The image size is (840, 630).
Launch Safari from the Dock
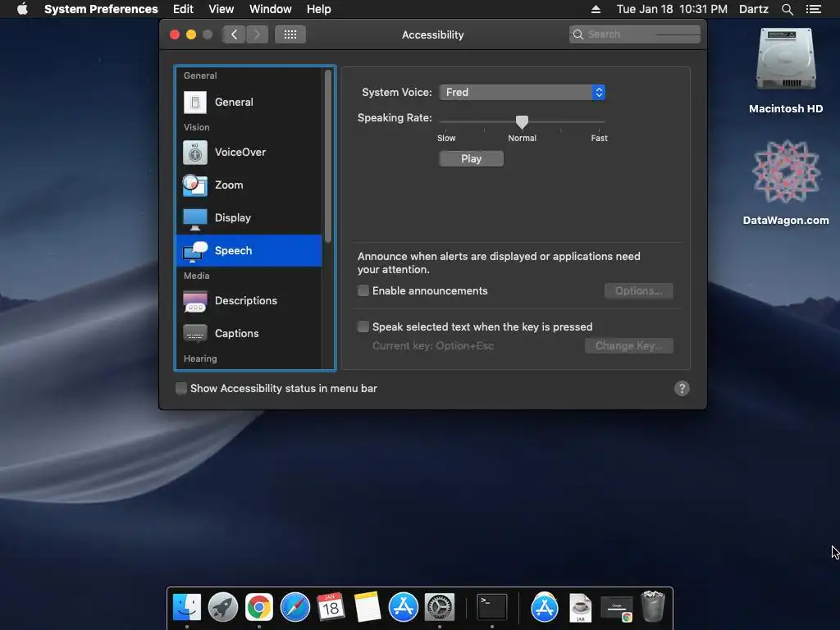click(x=295, y=607)
